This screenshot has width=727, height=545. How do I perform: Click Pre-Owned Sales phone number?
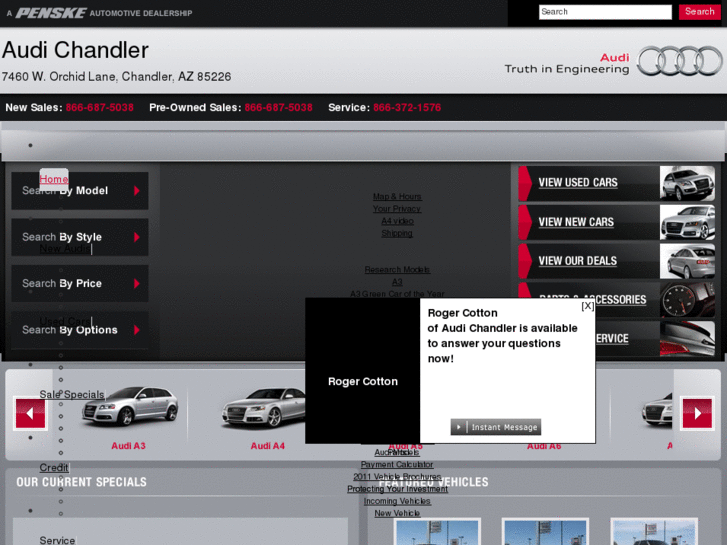tap(279, 108)
